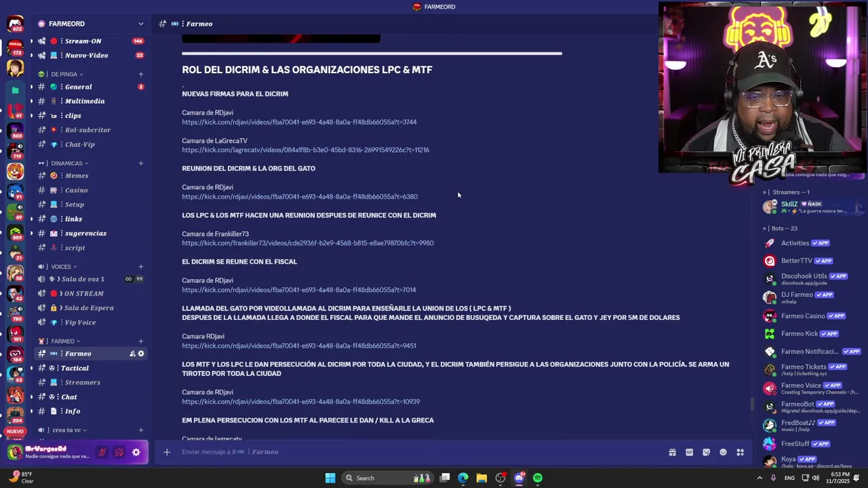
Task: Open the Tactical channel
Action: pyautogui.click(x=90, y=368)
